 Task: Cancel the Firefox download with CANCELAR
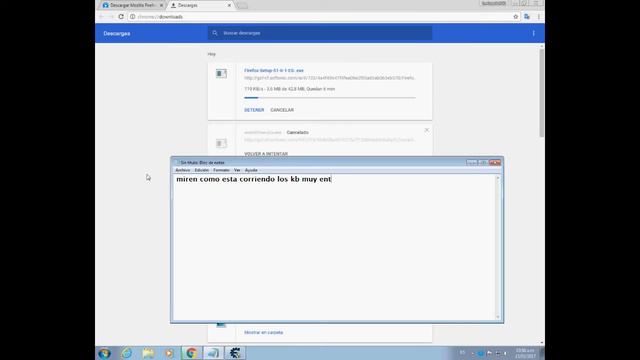coord(282,110)
